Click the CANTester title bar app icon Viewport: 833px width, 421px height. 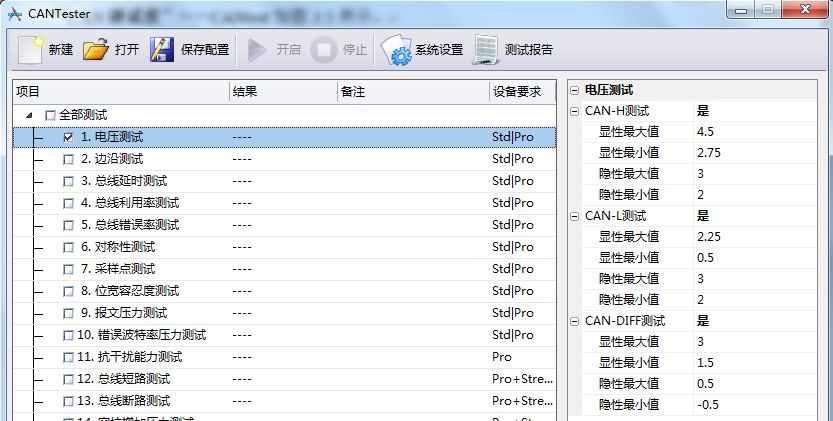pyautogui.click(x=15, y=14)
